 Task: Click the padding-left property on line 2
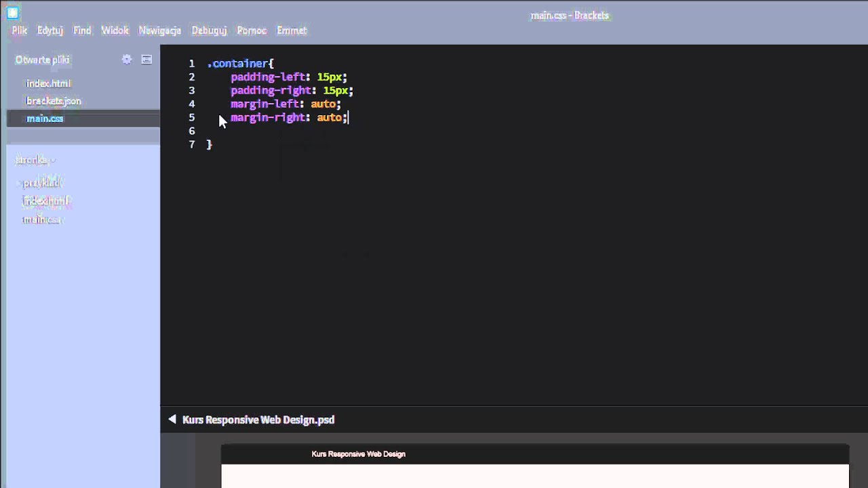268,77
